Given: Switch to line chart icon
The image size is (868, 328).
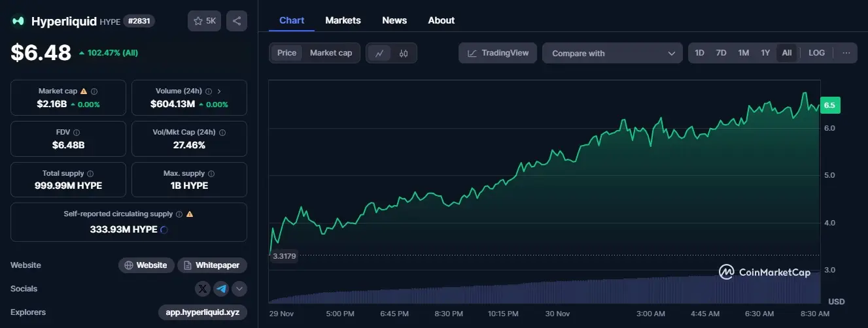Looking at the screenshot, I should (379, 54).
